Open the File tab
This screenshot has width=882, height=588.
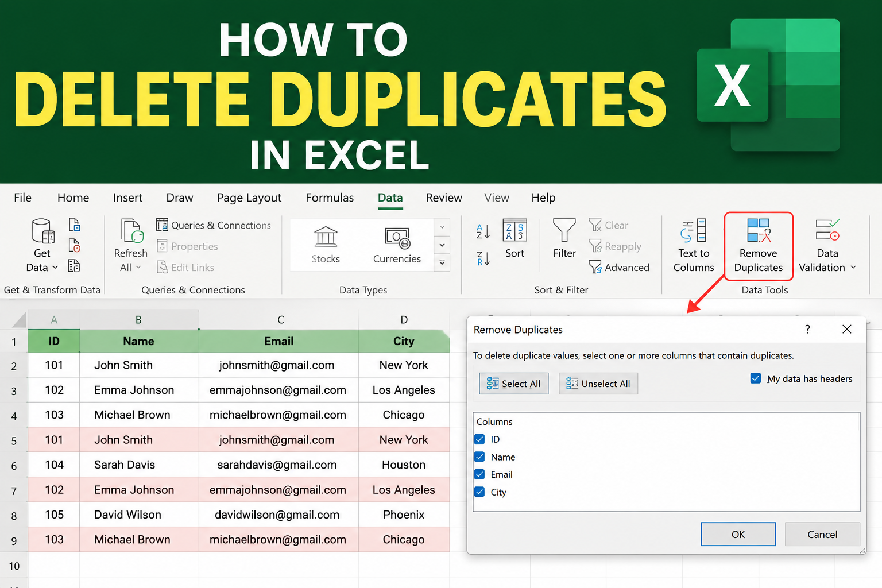pos(22,198)
